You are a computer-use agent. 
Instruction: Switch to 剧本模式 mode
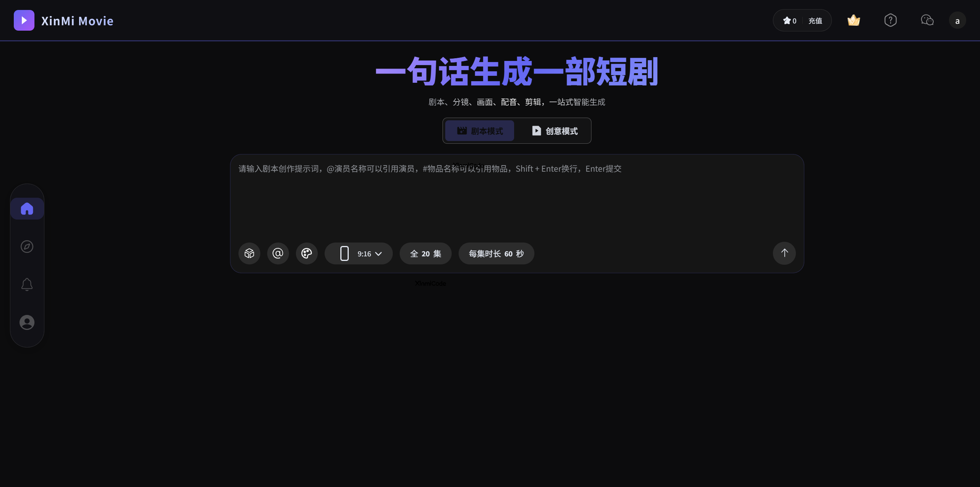pos(479,131)
